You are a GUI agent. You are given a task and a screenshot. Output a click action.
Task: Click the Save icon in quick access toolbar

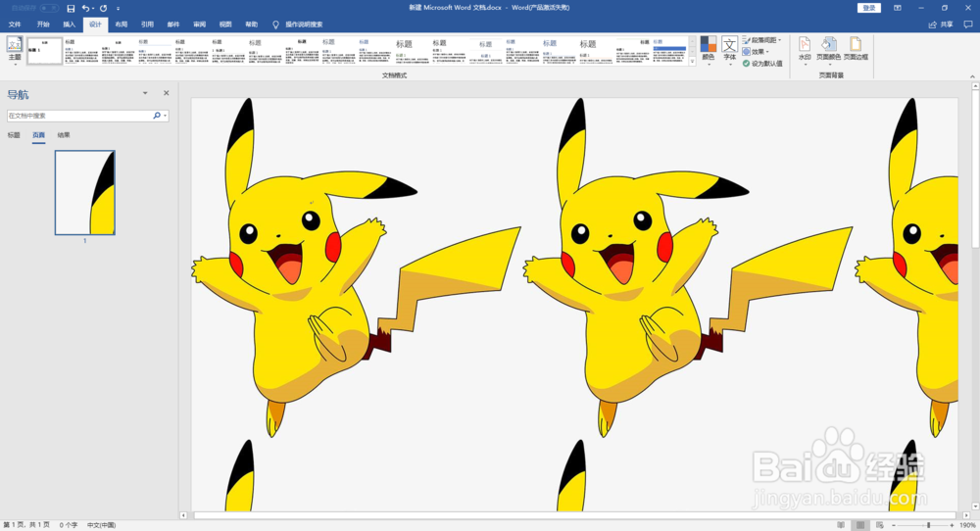pyautogui.click(x=71, y=8)
